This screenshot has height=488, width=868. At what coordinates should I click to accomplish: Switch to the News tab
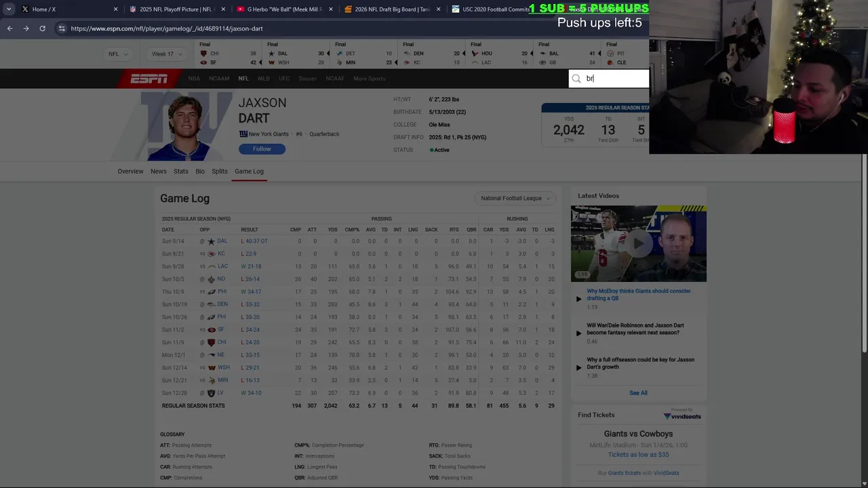coord(159,171)
